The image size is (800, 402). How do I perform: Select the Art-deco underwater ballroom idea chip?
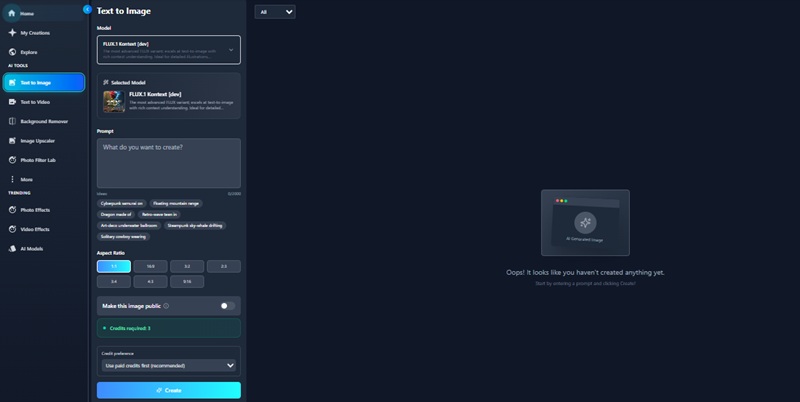pyautogui.click(x=129, y=225)
